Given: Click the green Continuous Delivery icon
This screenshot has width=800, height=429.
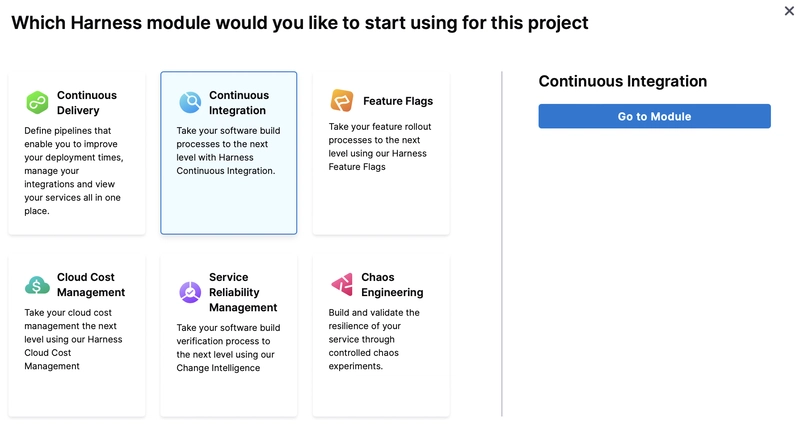Looking at the screenshot, I should 37,103.
